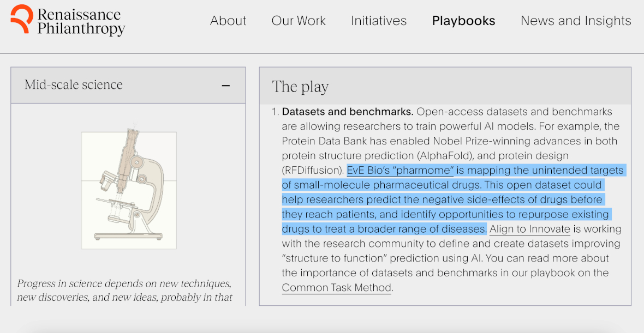Open the Our Work page
Image resolution: width=644 pixels, height=333 pixels.
click(x=299, y=21)
